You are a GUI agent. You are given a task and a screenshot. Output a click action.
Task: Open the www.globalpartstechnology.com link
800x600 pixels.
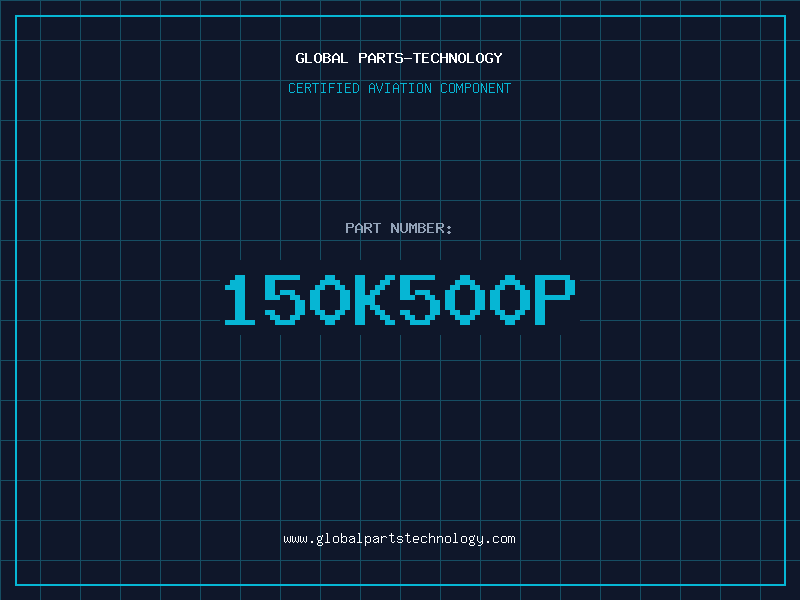point(399,539)
